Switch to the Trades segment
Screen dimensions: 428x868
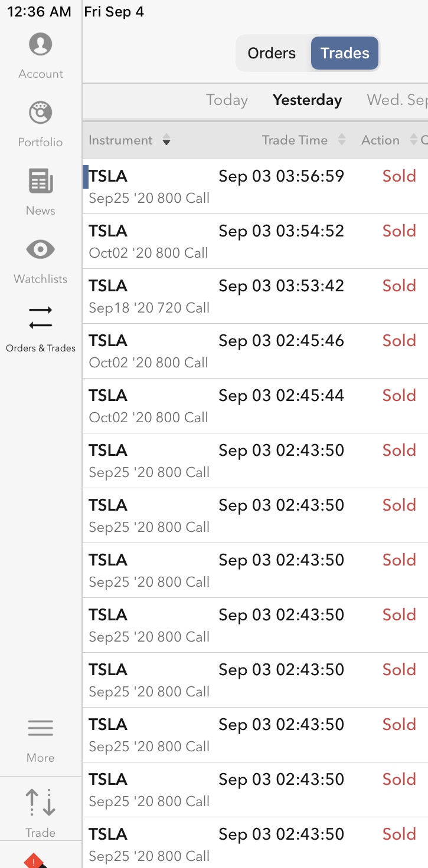coord(345,53)
